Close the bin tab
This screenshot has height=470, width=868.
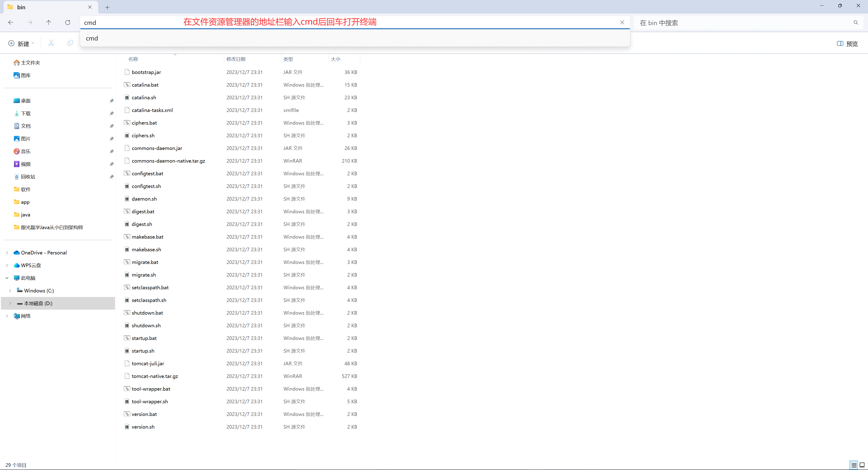(90, 7)
